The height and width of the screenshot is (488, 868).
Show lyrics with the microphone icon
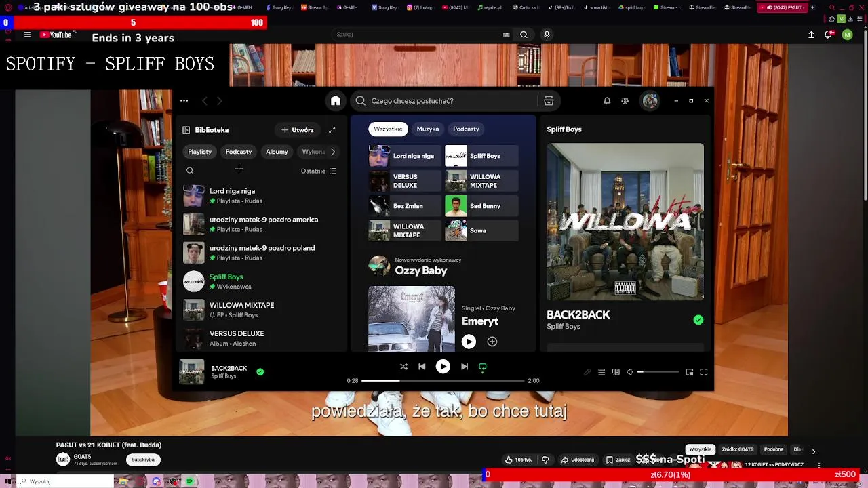point(587,372)
